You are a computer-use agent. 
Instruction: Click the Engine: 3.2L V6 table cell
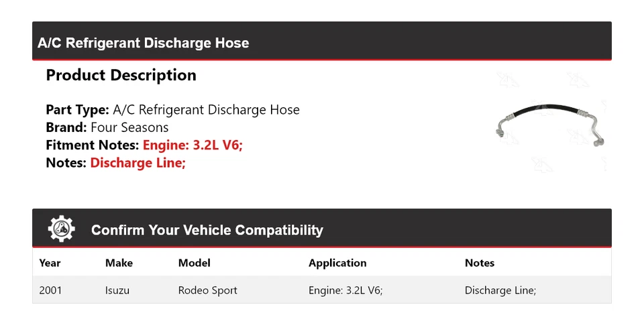point(345,290)
